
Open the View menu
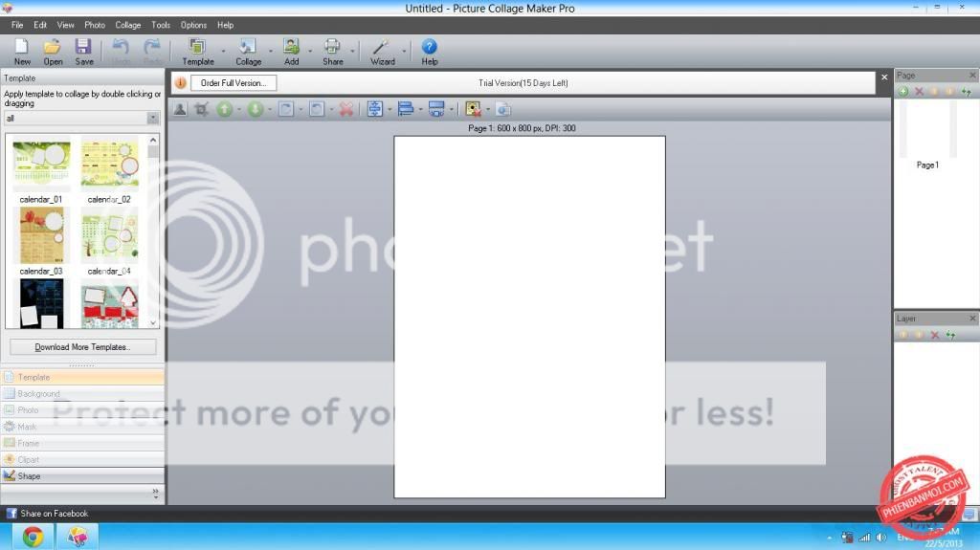(x=66, y=25)
